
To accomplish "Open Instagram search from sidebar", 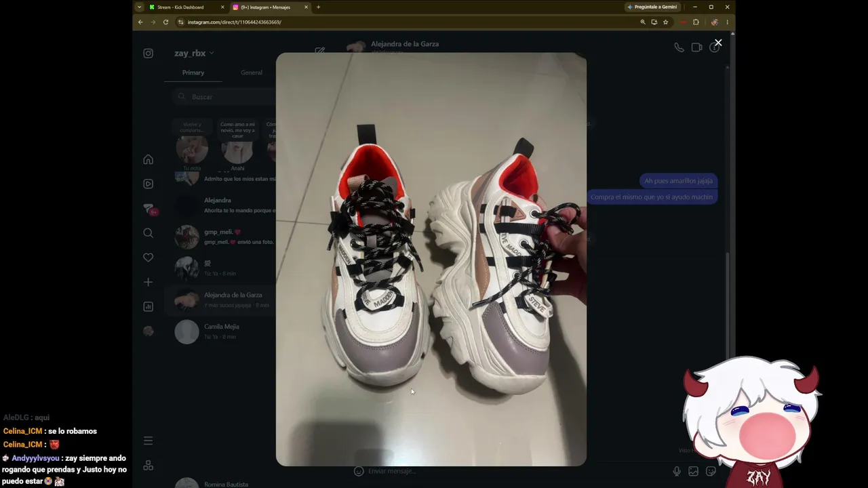I will tap(148, 233).
